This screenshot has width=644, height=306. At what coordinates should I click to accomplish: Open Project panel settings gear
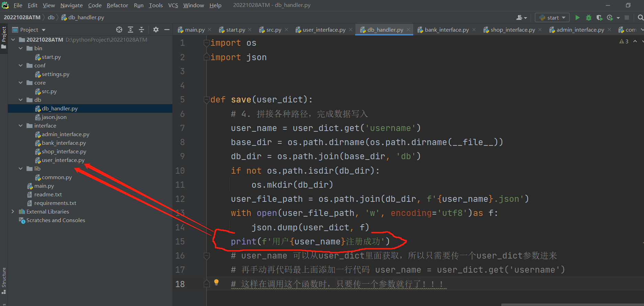coord(156,30)
